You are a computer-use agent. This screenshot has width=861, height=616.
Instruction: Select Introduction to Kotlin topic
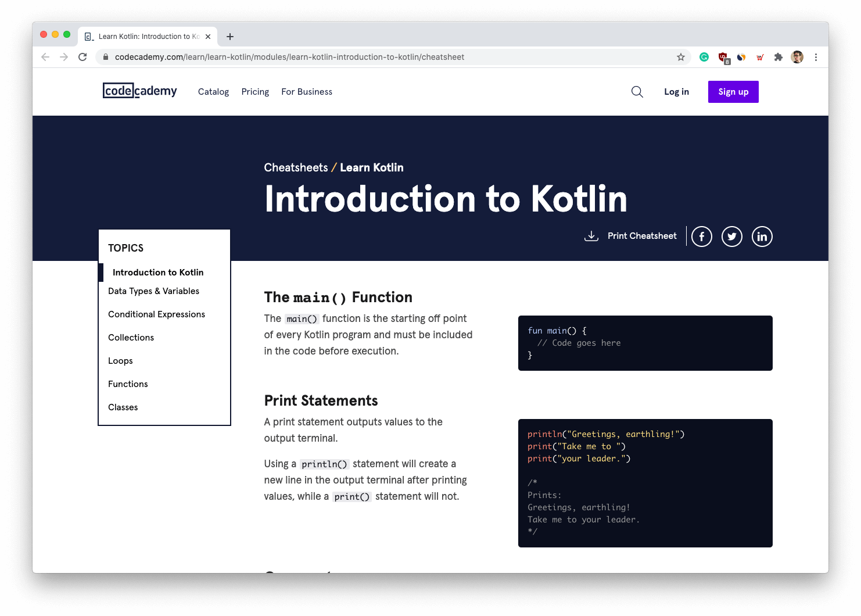[x=158, y=273]
